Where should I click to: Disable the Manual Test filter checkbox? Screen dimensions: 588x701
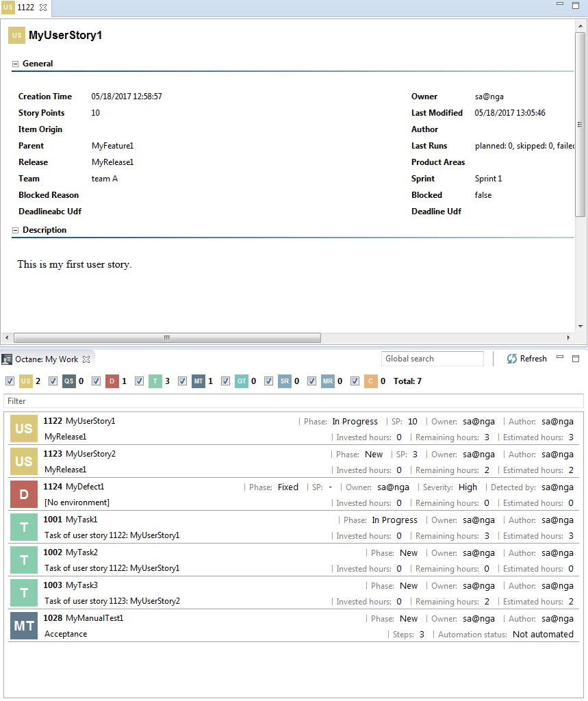point(182,381)
